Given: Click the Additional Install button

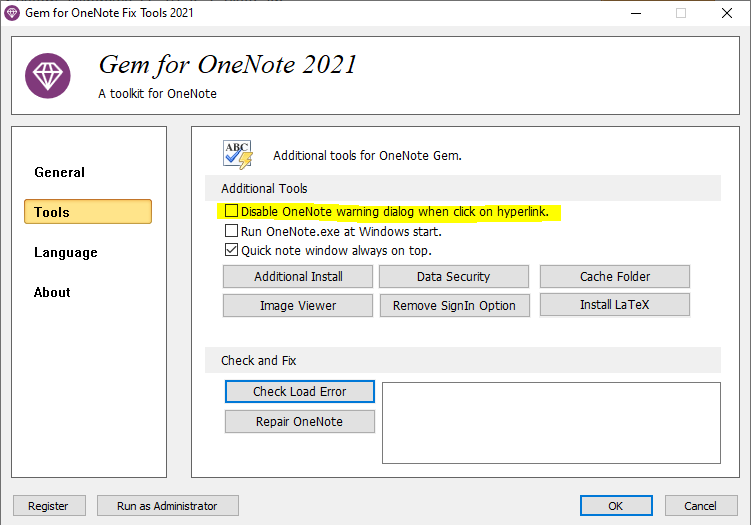Looking at the screenshot, I should [x=298, y=277].
